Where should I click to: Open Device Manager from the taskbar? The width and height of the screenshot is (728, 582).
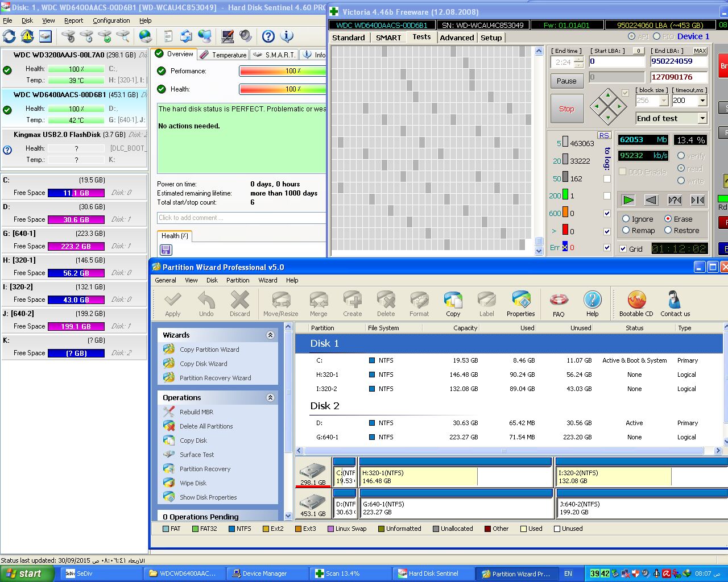pyautogui.click(x=267, y=574)
